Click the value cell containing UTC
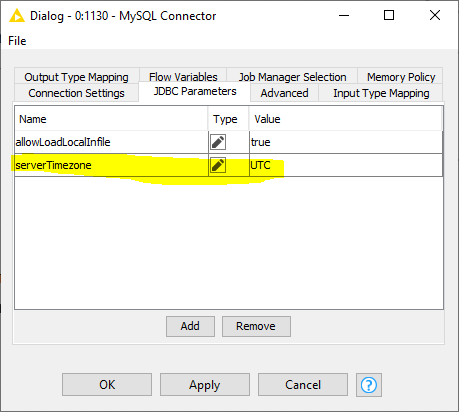459x412 pixels. pos(346,165)
